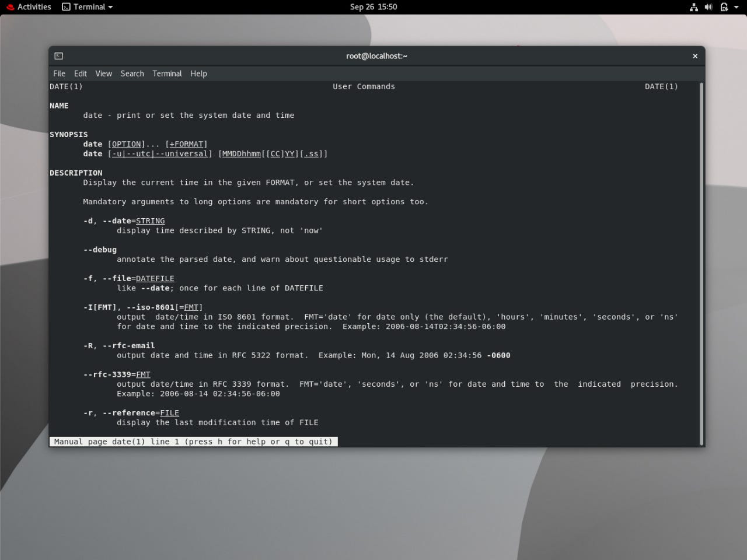Open the Terminal menu in menu bar
747x560 pixels.
167,73
